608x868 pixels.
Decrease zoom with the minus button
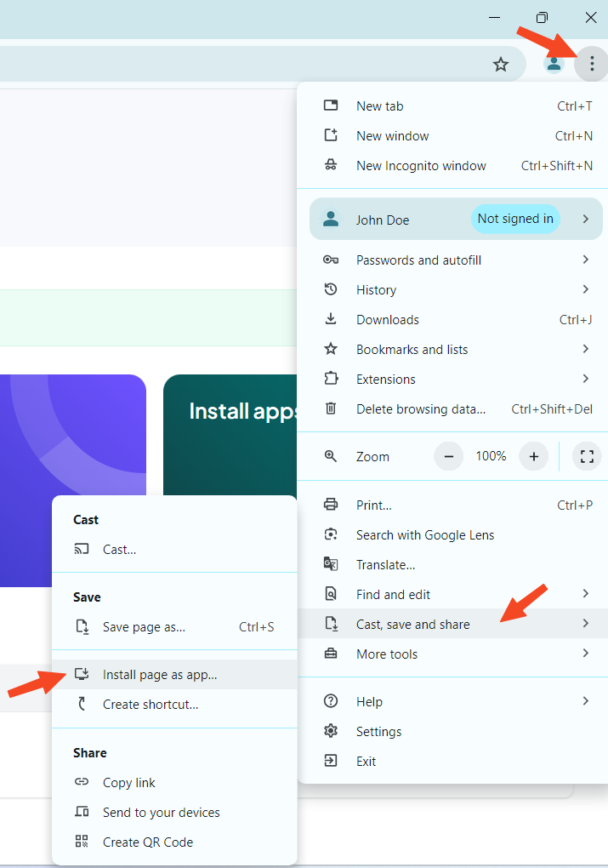coord(448,456)
